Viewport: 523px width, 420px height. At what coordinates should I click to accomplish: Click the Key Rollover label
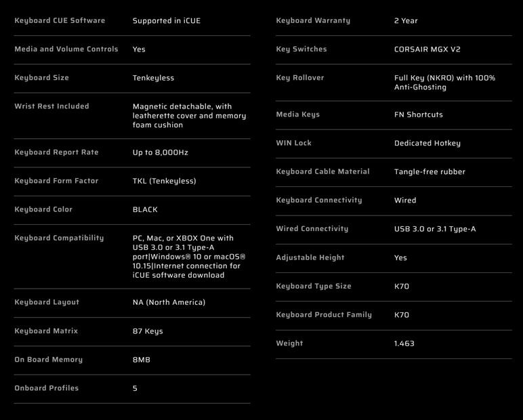300,78
